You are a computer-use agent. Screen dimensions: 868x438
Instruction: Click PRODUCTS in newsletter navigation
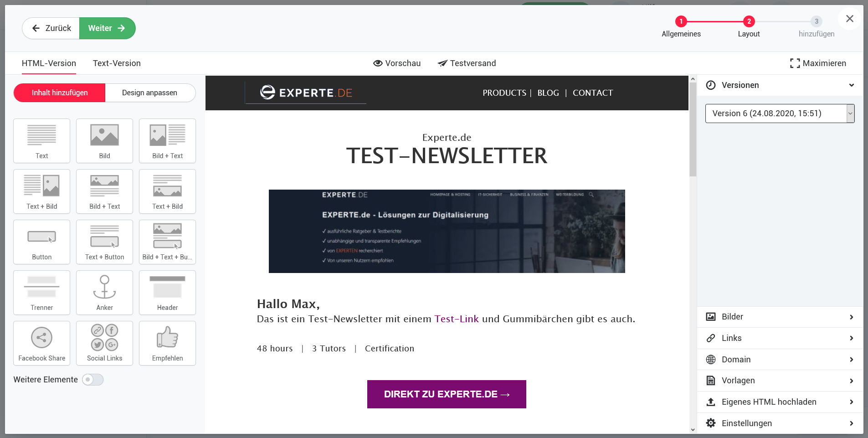coord(504,93)
